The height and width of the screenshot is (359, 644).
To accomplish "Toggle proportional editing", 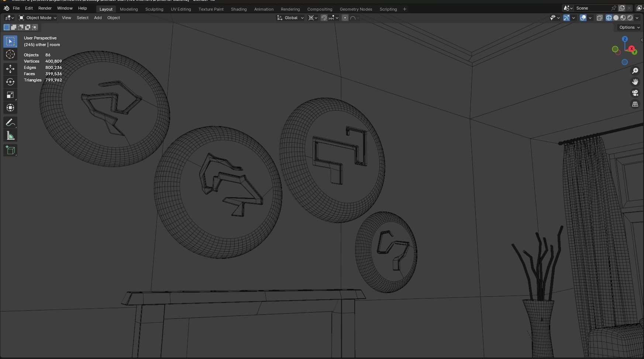I will [x=345, y=18].
